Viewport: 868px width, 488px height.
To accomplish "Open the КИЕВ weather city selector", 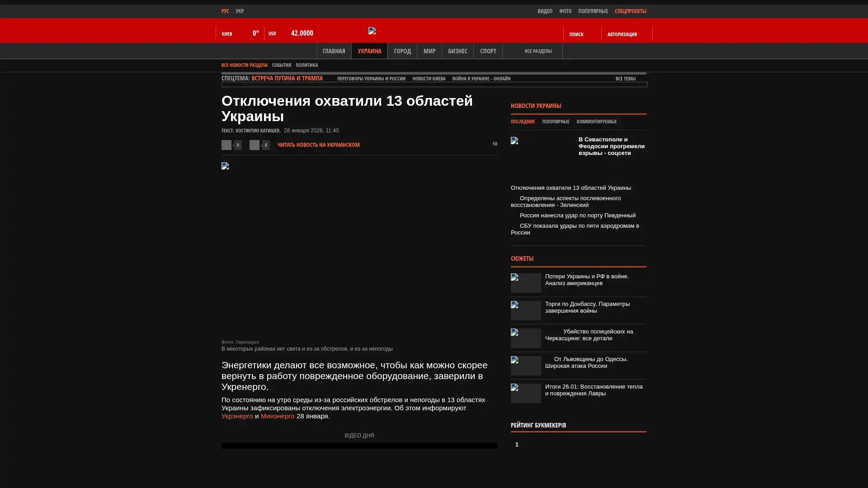I will (x=227, y=34).
